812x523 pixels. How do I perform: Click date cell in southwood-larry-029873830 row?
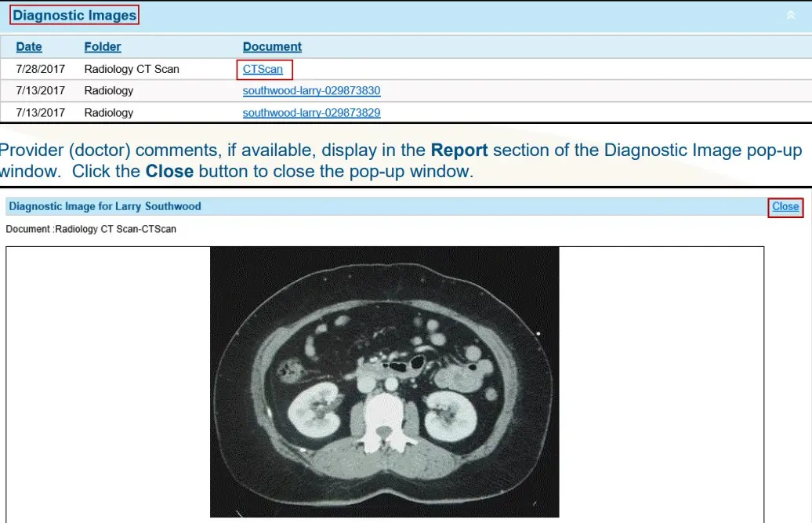click(x=41, y=91)
